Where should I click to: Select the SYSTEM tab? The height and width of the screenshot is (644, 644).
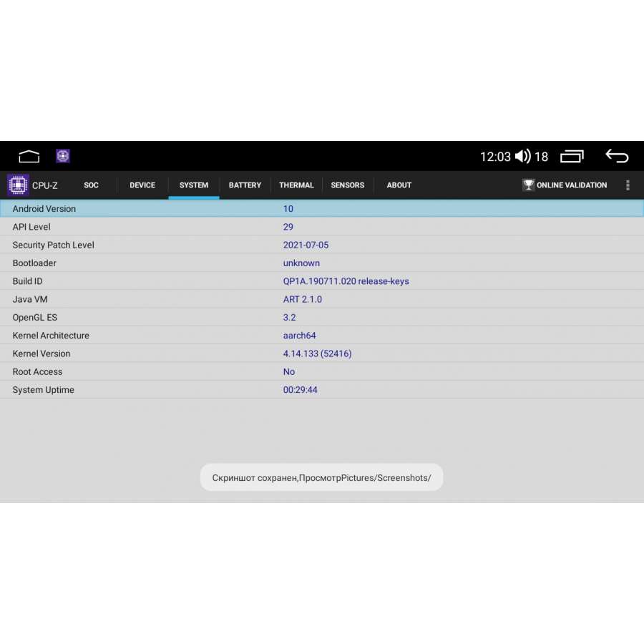(194, 185)
